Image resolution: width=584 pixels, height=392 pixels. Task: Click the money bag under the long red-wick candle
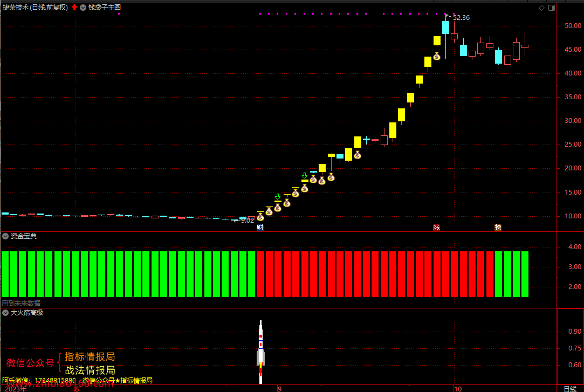[331, 177]
